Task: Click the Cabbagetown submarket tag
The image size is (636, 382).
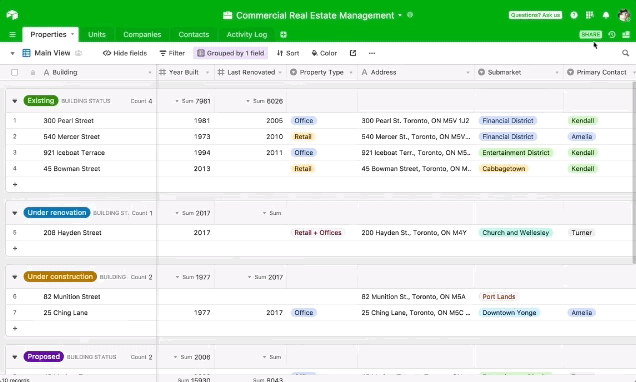Action: click(503, 169)
